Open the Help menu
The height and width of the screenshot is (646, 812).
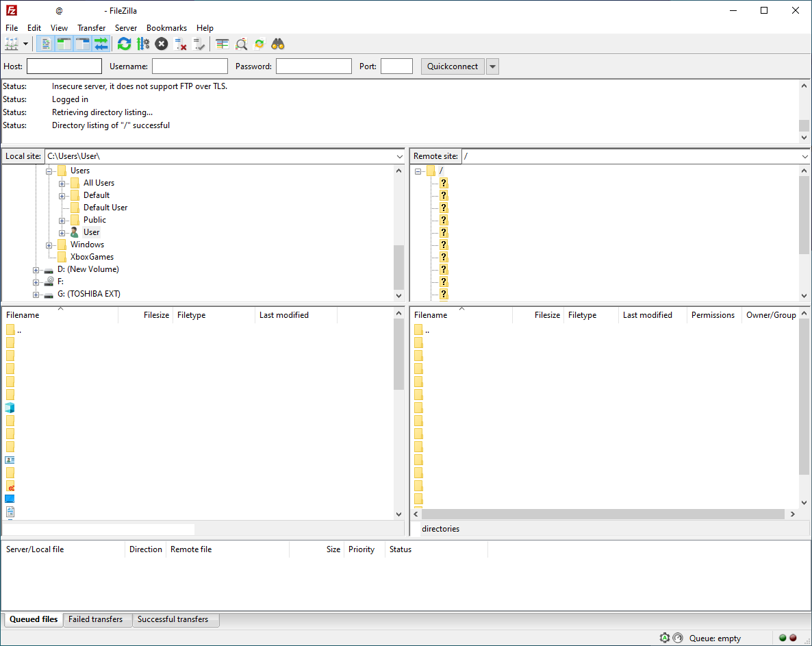pos(205,28)
